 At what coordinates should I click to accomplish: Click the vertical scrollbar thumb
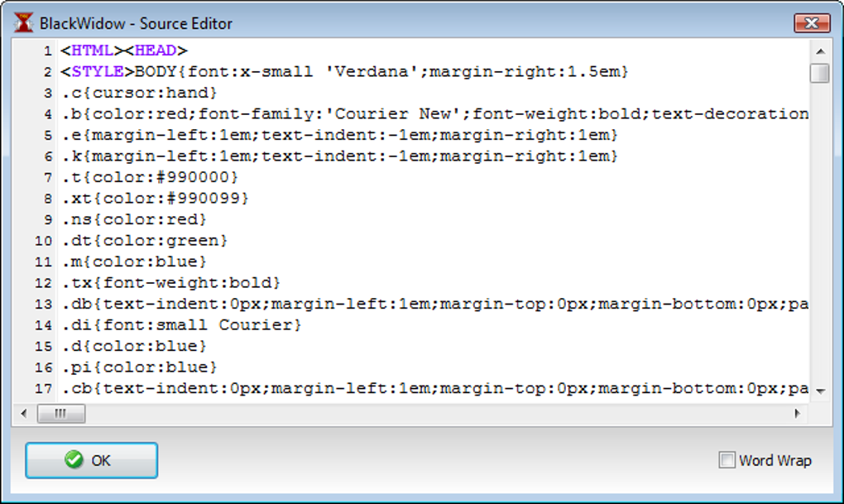tap(820, 74)
